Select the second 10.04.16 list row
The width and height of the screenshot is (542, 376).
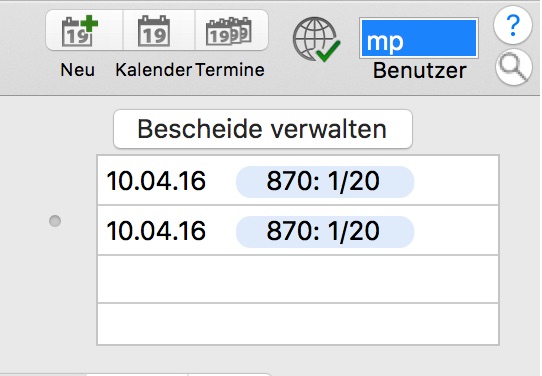(298, 231)
